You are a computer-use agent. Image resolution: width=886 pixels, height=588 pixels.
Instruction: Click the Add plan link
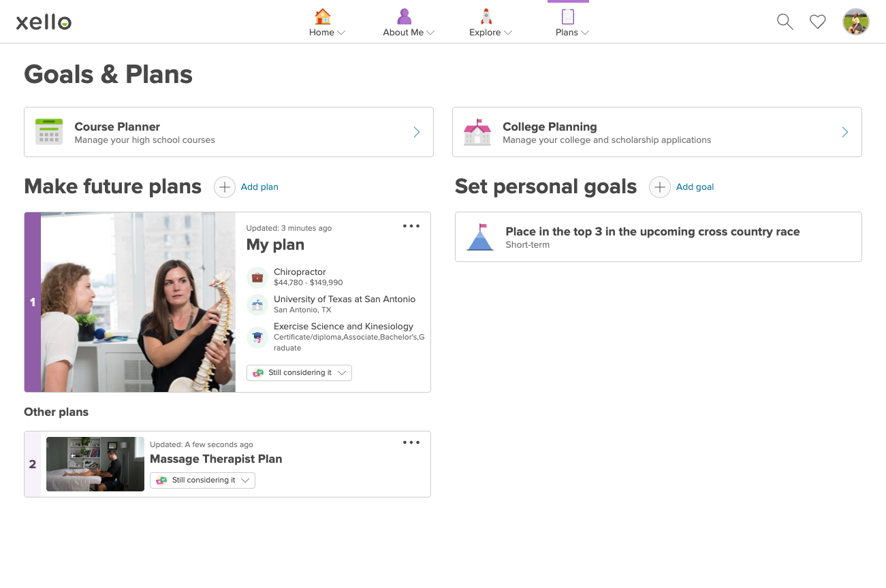point(259,187)
